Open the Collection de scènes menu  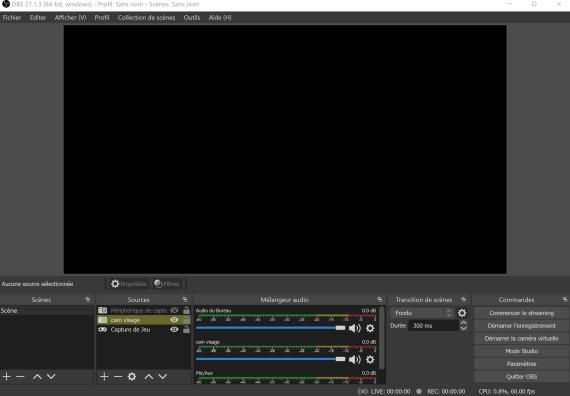tap(146, 17)
